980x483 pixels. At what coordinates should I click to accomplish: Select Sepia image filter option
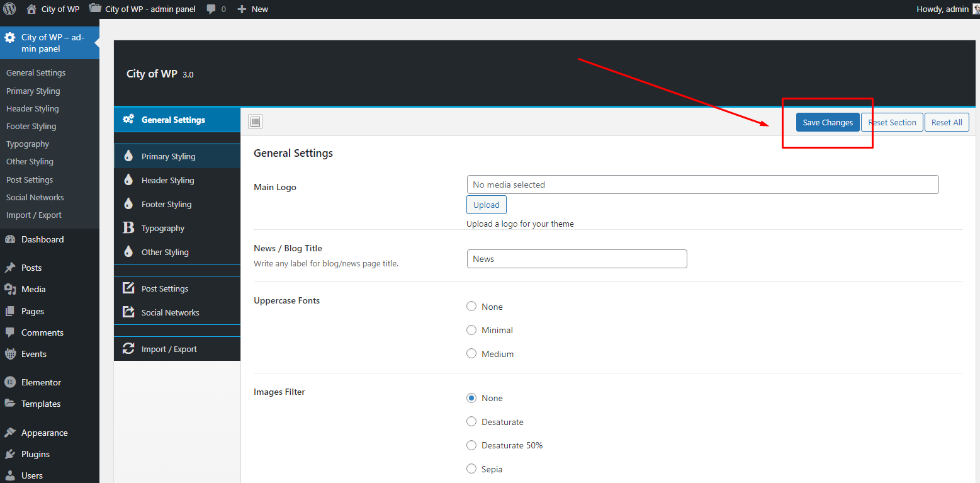471,469
